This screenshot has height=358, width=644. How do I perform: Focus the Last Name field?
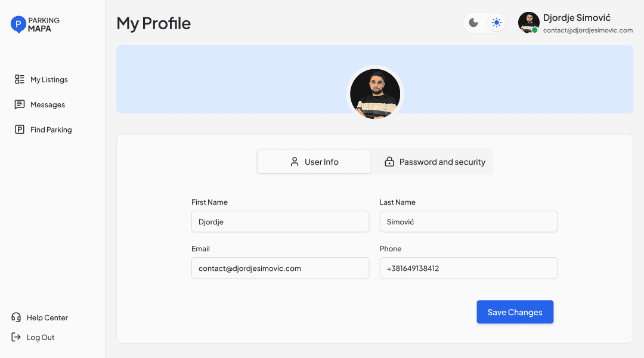click(x=468, y=221)
